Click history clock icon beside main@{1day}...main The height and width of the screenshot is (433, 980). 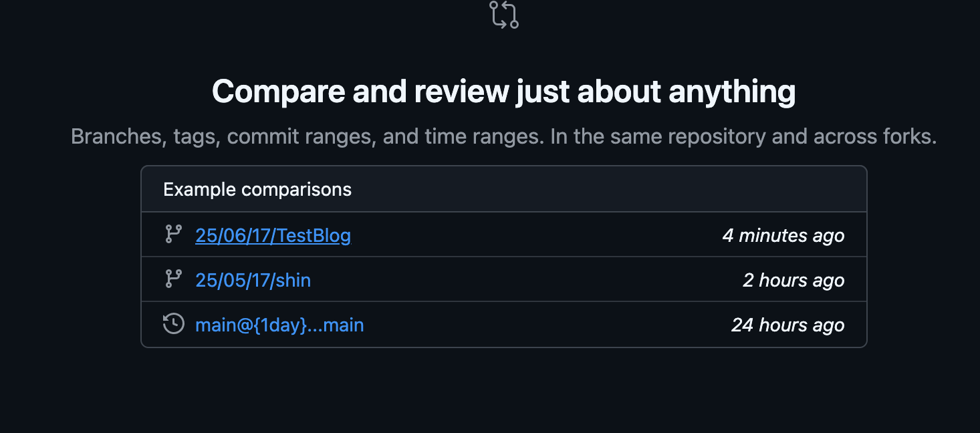coord(173,324)
